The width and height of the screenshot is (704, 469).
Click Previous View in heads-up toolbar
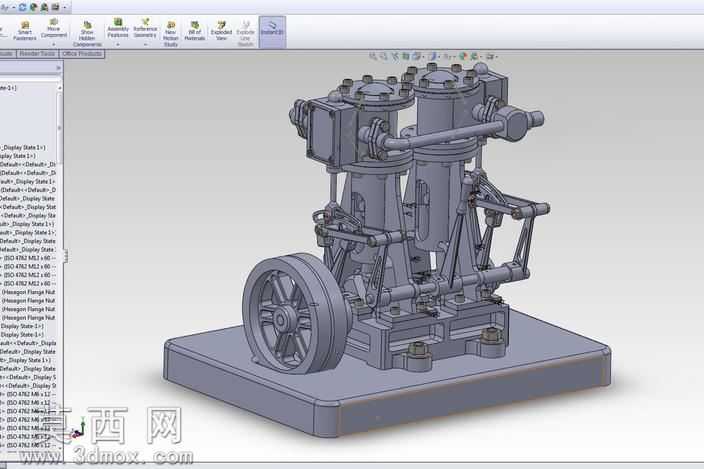point(395,56)
